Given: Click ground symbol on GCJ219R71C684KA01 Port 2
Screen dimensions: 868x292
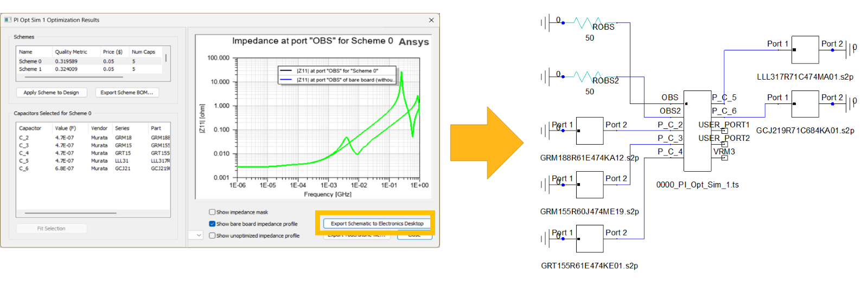Looking at the screenshot, I should click(x=851, y=103).
